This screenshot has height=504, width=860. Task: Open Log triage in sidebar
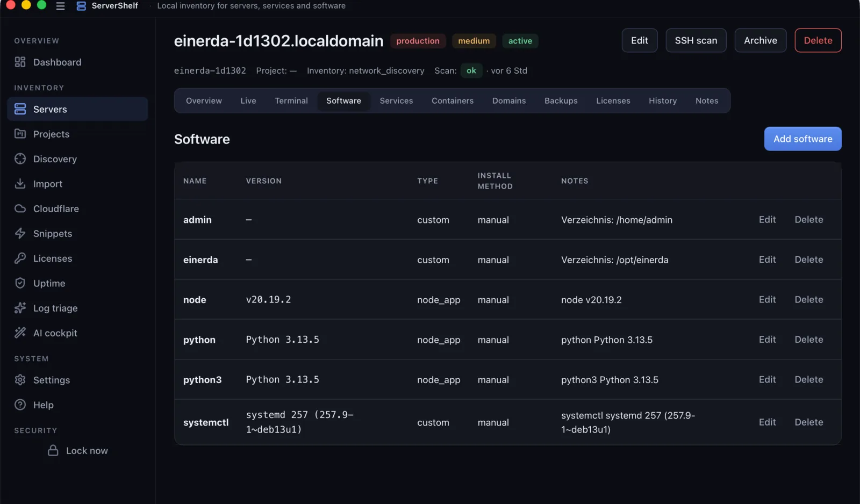click(77, 308)
